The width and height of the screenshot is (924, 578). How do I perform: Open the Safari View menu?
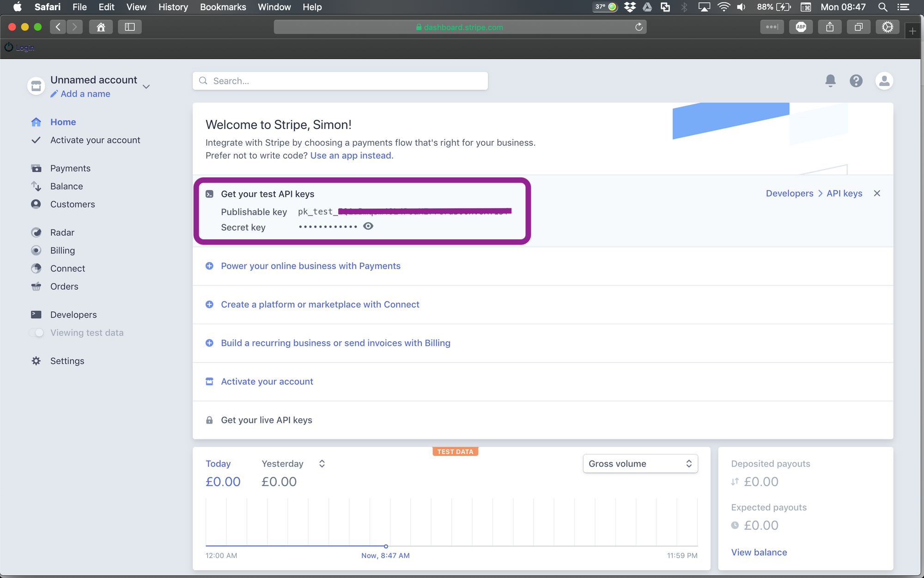[136, 7]
